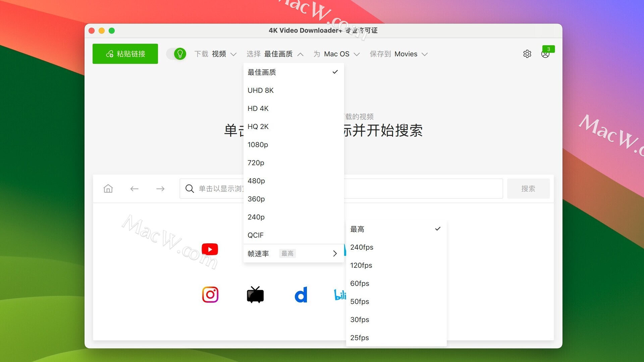Click the search magnifier icon
Screen dimensions: 644x362
coord(190,189)
